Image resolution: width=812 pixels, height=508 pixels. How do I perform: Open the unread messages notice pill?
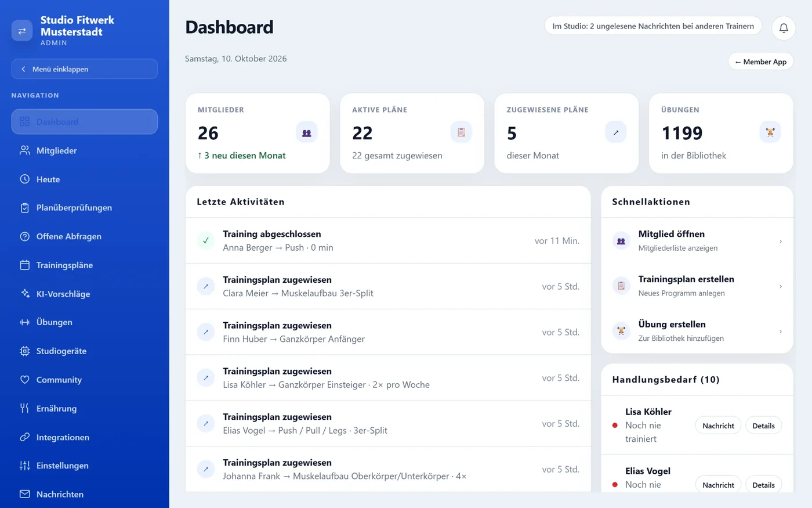point(653,26)
